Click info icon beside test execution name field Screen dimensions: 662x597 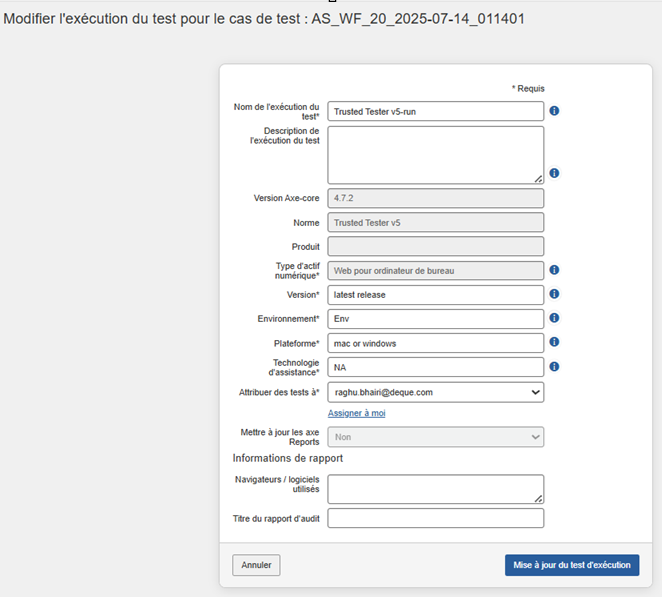pos(554,111)
